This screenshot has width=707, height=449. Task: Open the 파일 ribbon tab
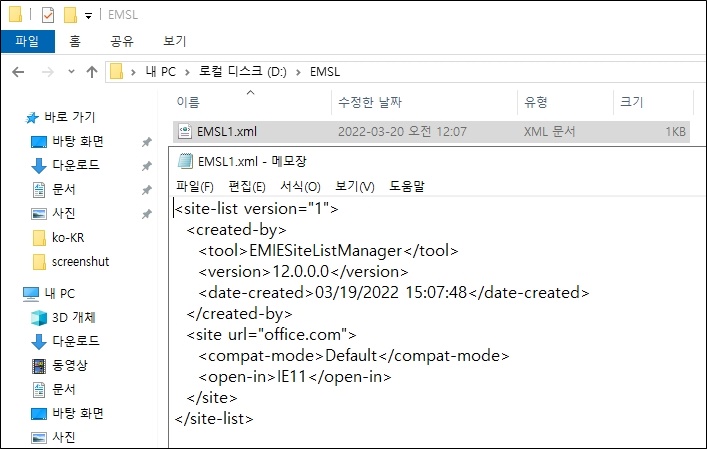tap(28, 41)
